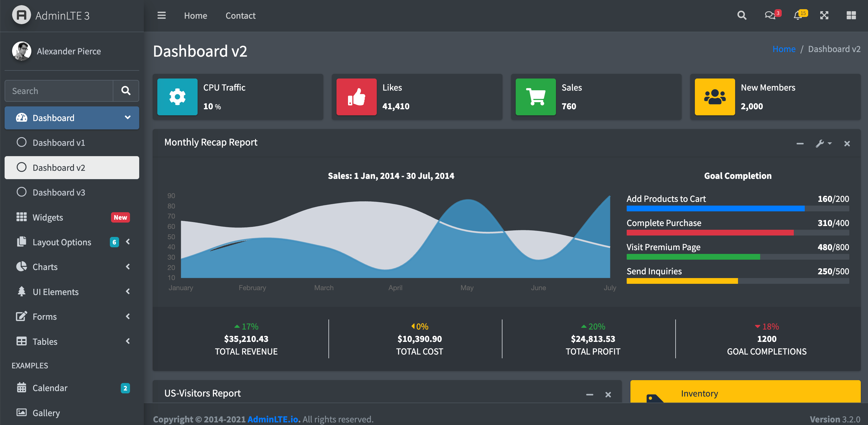Viewport: 868px width, 425px height.
Task: Open notifications bell with badge 15
Action: pos(798,16)
